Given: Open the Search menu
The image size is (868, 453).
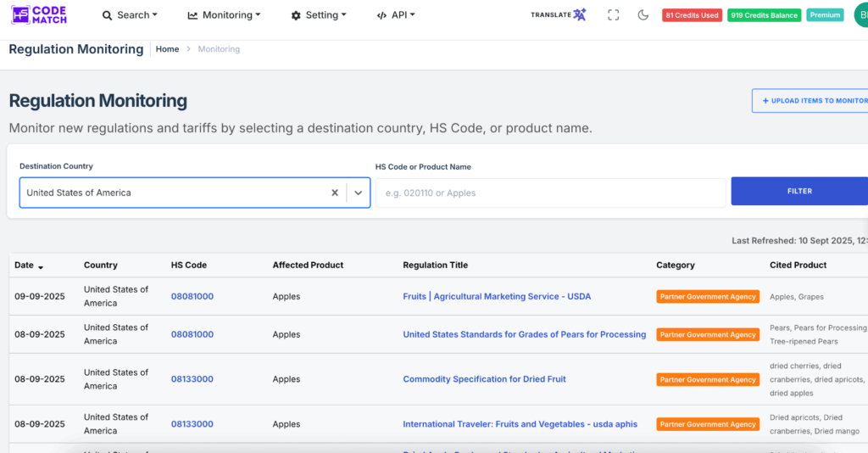Looking at the screenshot, I should 130,15.
